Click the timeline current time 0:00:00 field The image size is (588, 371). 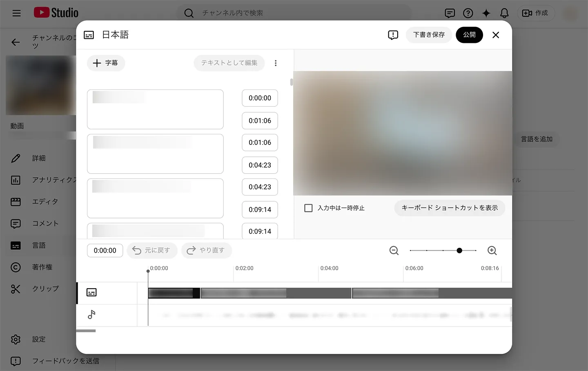click(105, 251)
